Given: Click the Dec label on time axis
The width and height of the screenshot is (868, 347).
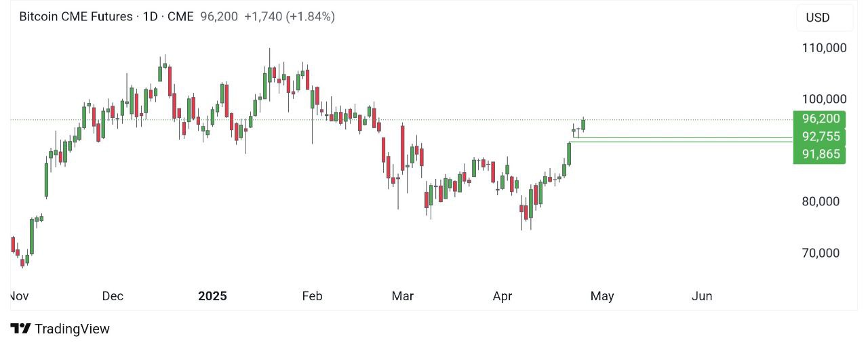Looking at the screenshot, I should click(113, 296).
